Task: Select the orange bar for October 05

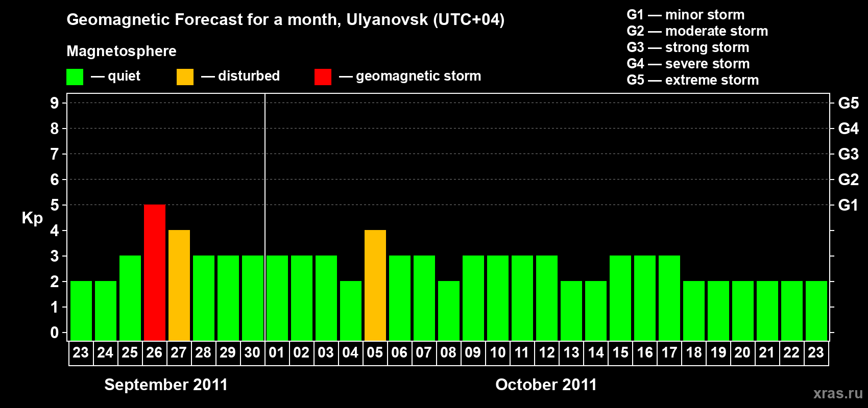Action: click(x=375, y=285)
